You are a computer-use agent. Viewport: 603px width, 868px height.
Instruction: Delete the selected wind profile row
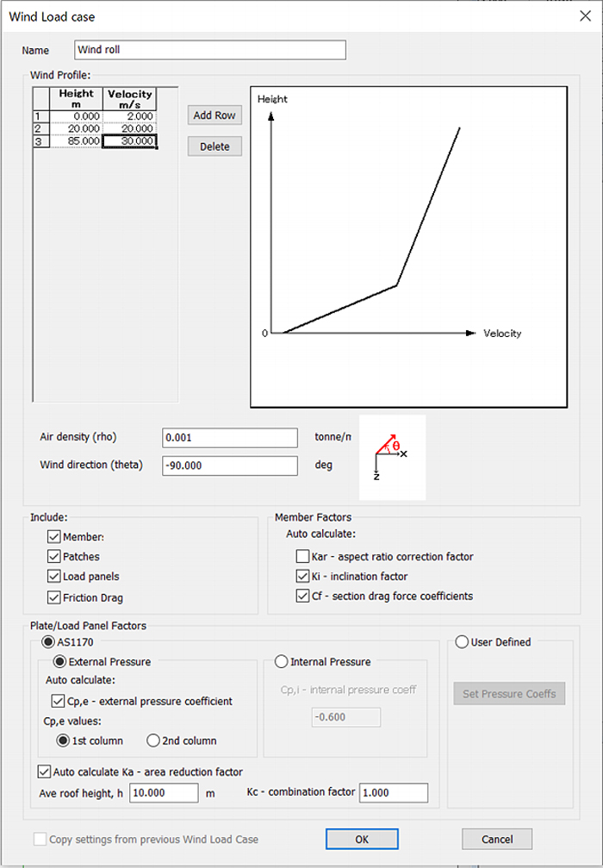click(x=214, y=147)
